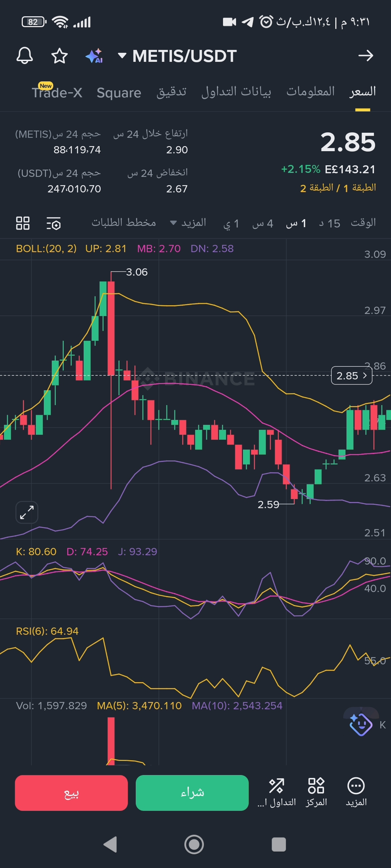Viewport: 391px width, 868px height.
Task: Tap the الطبقة 1 / الطبقة 2 tag link
Action: (338, 188)
